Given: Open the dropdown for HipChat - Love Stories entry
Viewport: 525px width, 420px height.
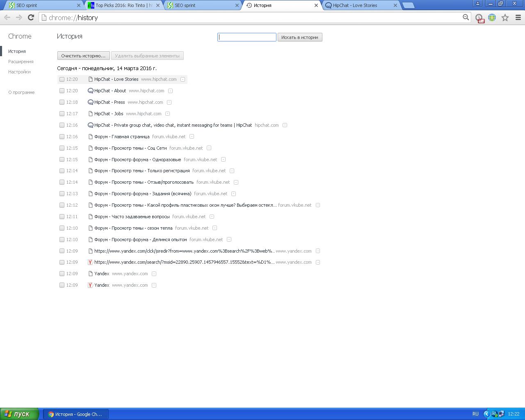Looking at the screenshot, I should (x=183, y=79).
